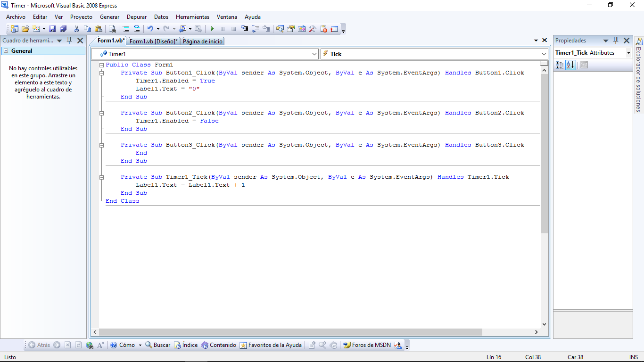Collapse the Timer1_Tick sub outline
644x362 pixels.
point(102,177)
